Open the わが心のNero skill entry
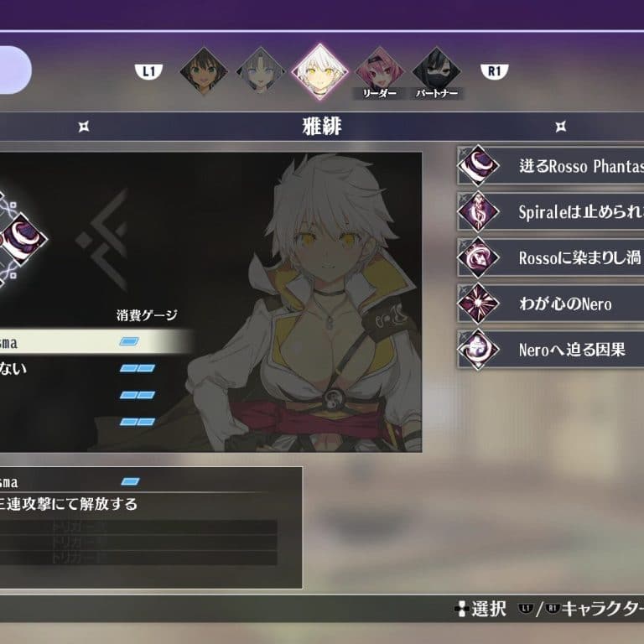The height and width of the screenshot is (644, 644). pos(551,304)
